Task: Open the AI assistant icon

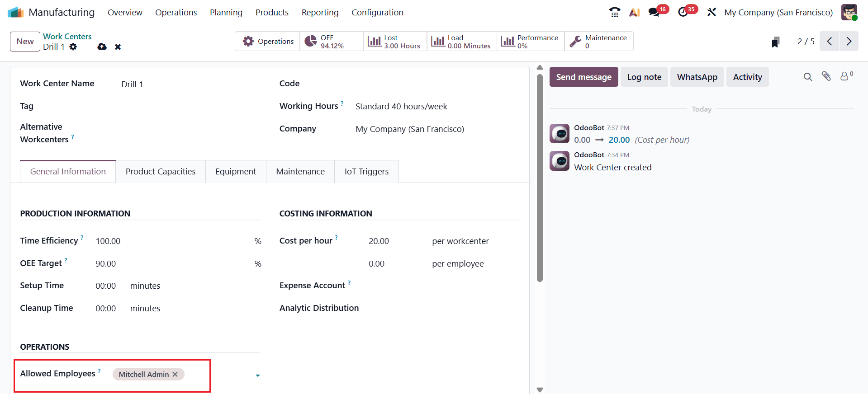Action: click(634, 12)
